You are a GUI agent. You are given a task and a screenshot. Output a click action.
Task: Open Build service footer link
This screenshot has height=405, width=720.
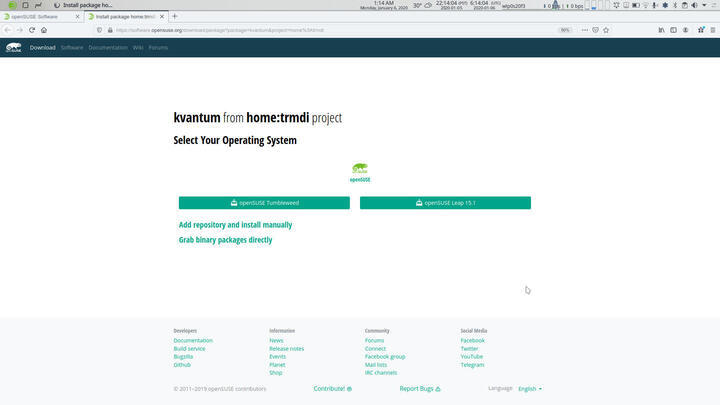[189, 349]
